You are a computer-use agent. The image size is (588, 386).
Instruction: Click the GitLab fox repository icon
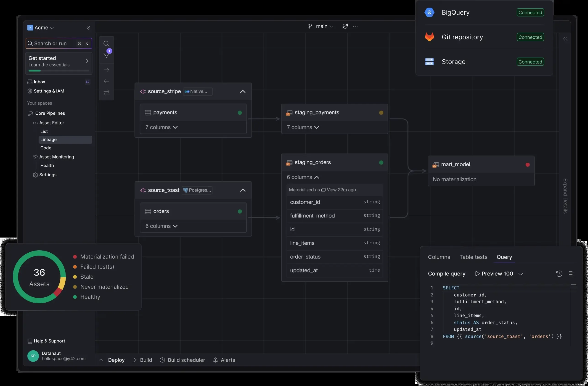coord(429,37)
